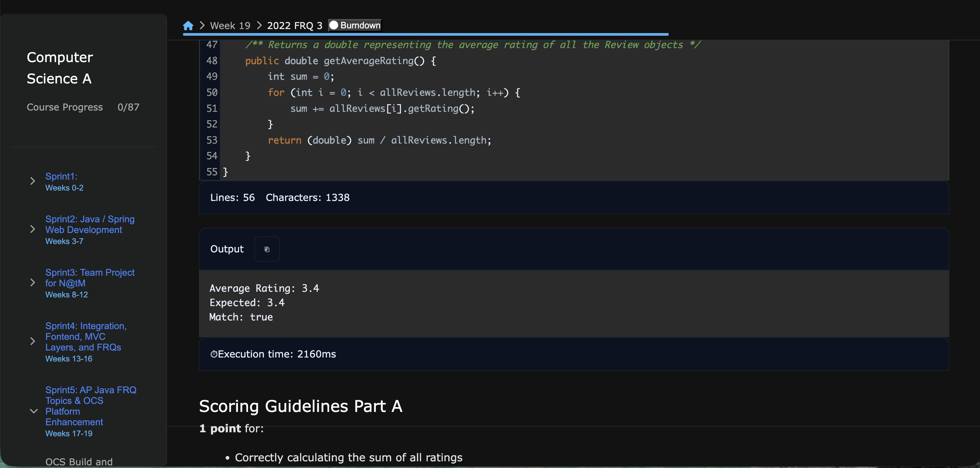Open Sprint2: Java / Spring Web Development
Viewport: 980px width, 468px height.
(89, 225)
